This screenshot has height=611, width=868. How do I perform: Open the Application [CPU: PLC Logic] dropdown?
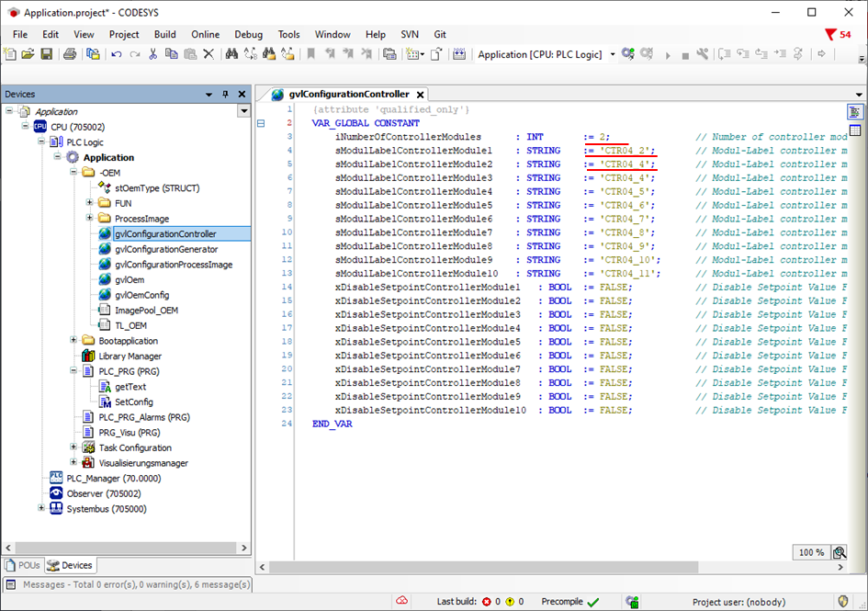coord(613,54)
